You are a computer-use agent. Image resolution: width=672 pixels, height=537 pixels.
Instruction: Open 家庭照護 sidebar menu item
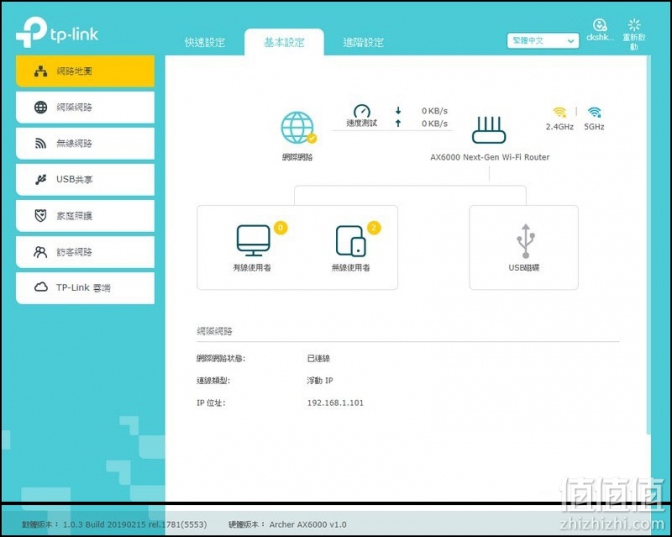pyautogui.click(x=85, y=216)
